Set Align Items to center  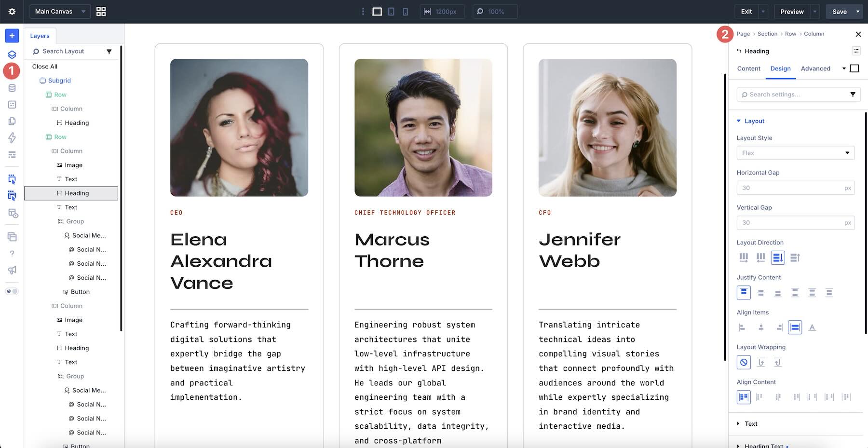point(761,327)
